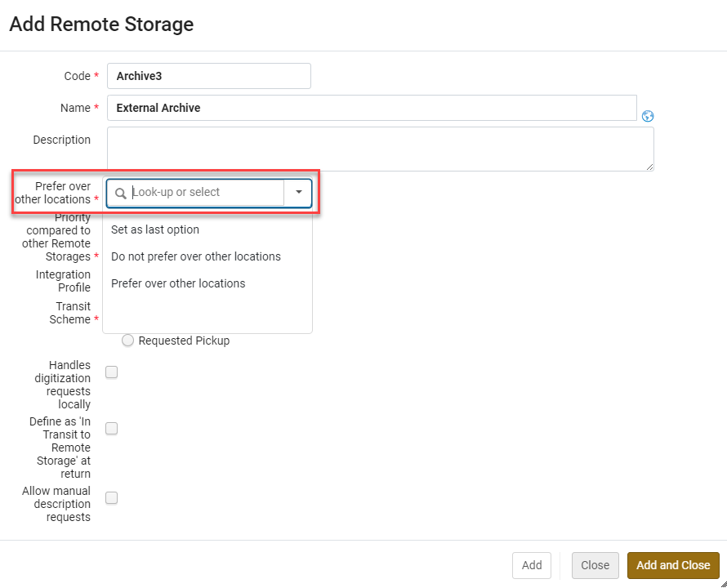Click the Add and Close button
727x588 pixels.
click(673, 565)
